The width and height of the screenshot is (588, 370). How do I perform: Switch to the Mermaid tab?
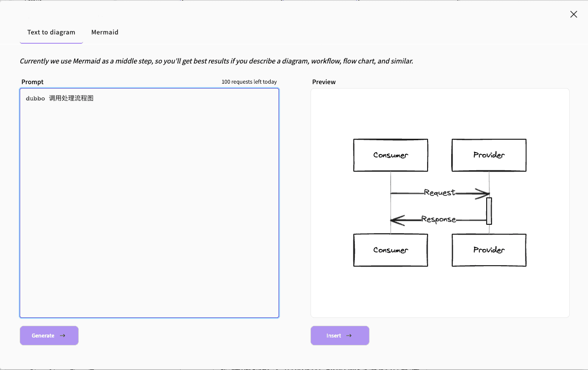(x=105, y=32)
